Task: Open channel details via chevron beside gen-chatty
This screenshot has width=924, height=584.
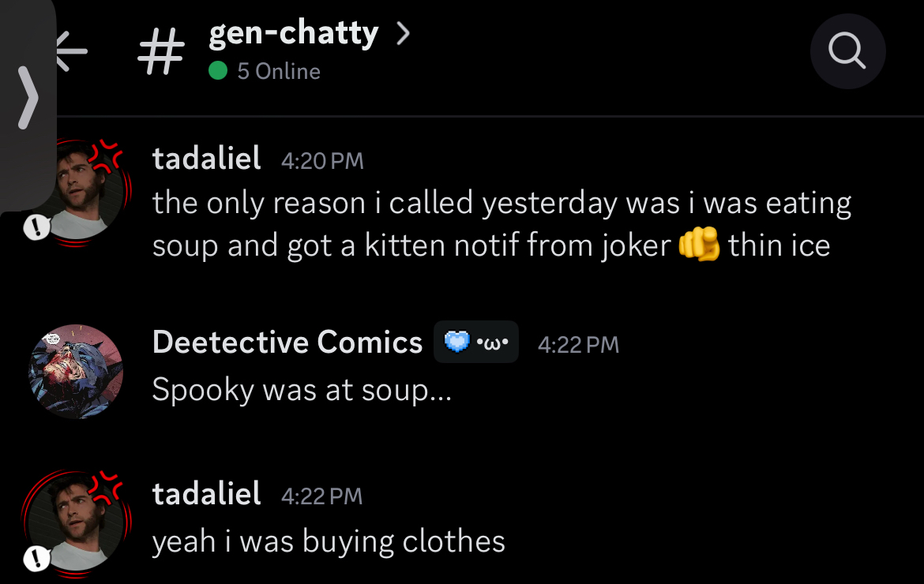Action: pyautogui.click(x=403, y=34)
